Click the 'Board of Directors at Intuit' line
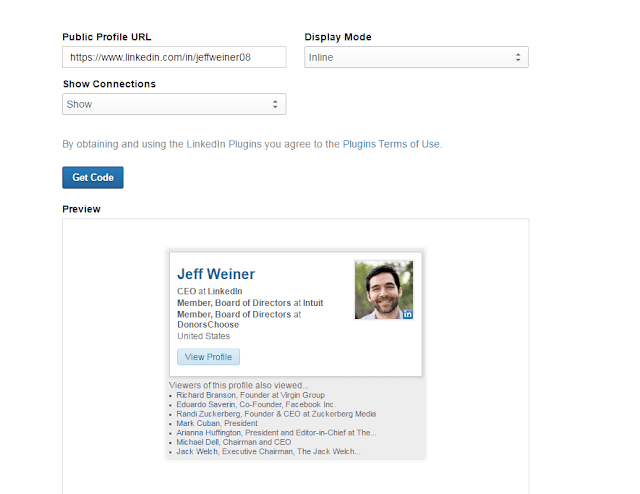Screen dimensions: 640x494 tap(250, 303)
